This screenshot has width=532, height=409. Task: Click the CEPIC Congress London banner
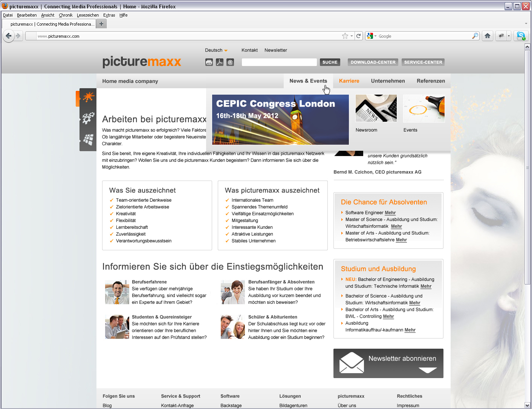coord(280,119)
